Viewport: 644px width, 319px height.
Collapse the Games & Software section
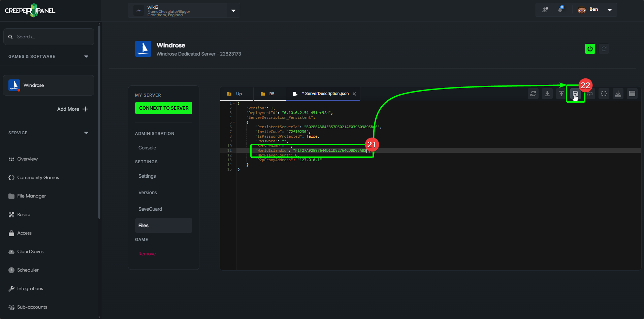coord(86,57)
